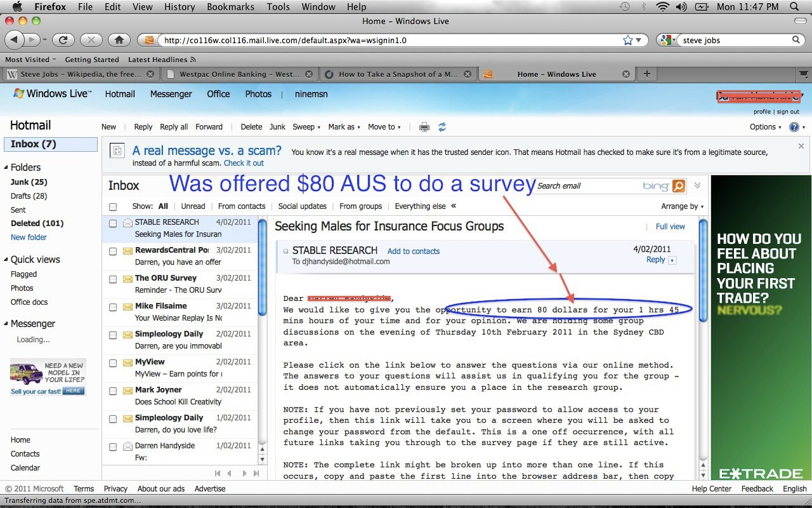The image size is (812, 508).
Task: Reload the page with the refresh button
Action: [x=63, y=40]
